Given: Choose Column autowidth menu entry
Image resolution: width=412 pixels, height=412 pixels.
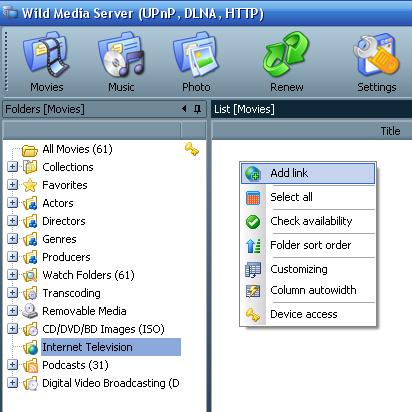Looking at the screenshot, I should (x=308, y=290).
